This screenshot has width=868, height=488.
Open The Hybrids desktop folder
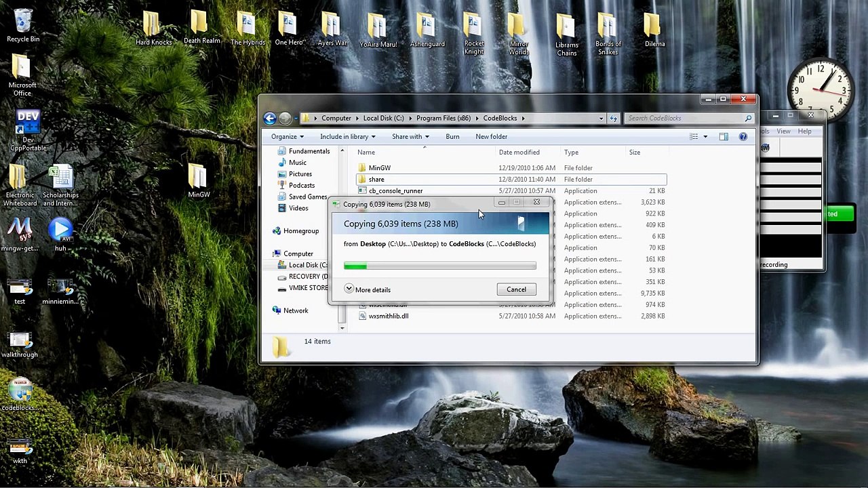pos(248,29)
